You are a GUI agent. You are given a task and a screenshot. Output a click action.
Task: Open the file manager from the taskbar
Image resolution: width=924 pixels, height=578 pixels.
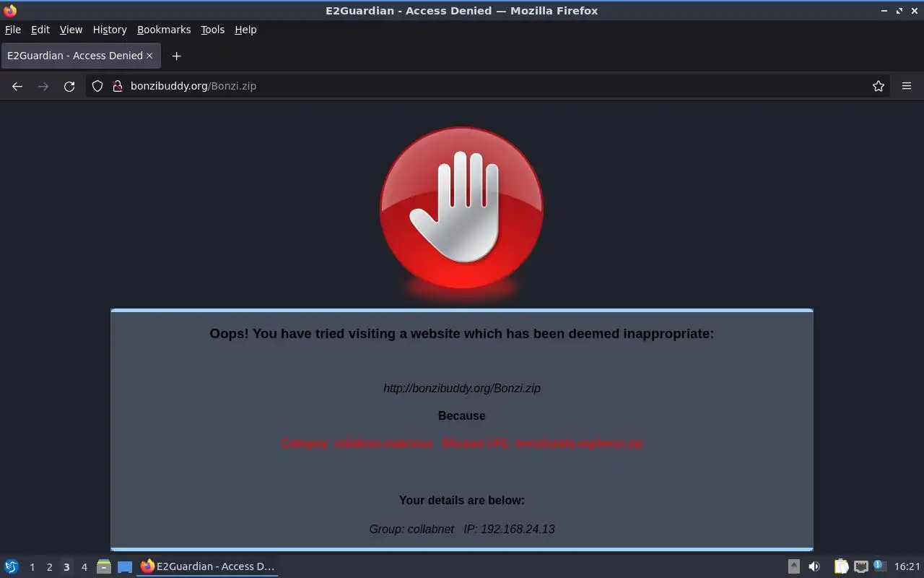(104, 566)
